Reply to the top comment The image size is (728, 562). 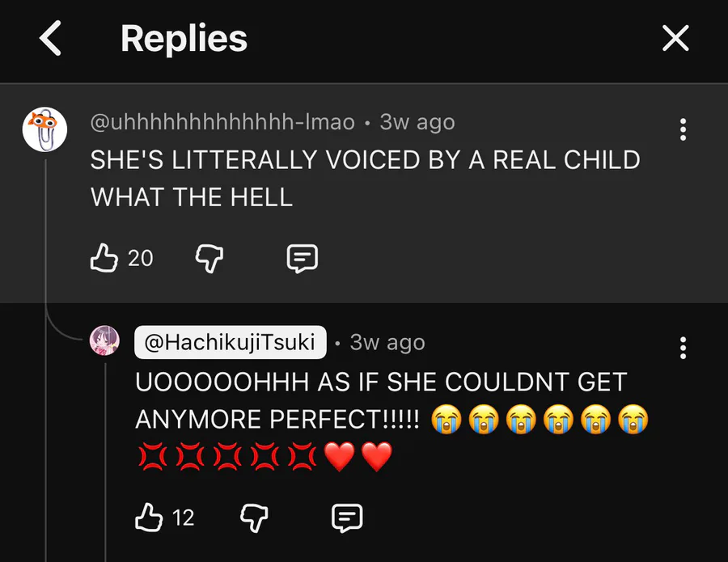(303, 259)
